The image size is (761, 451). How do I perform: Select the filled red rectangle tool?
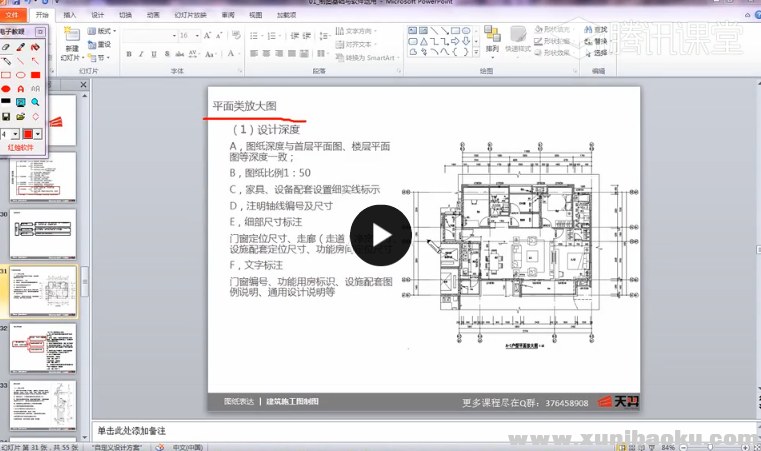point(35,74)
